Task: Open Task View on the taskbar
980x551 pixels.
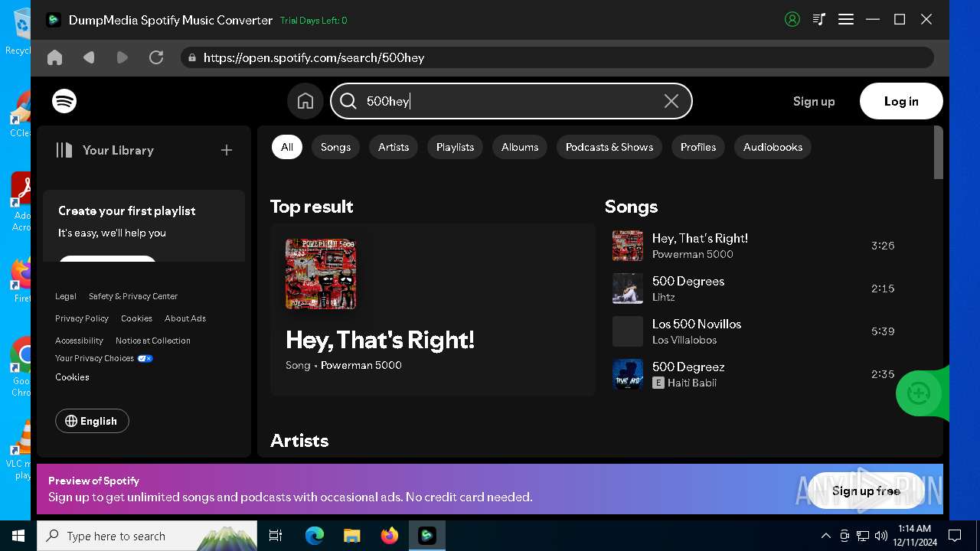Action: pyautogui.click(x=276, y=536)
